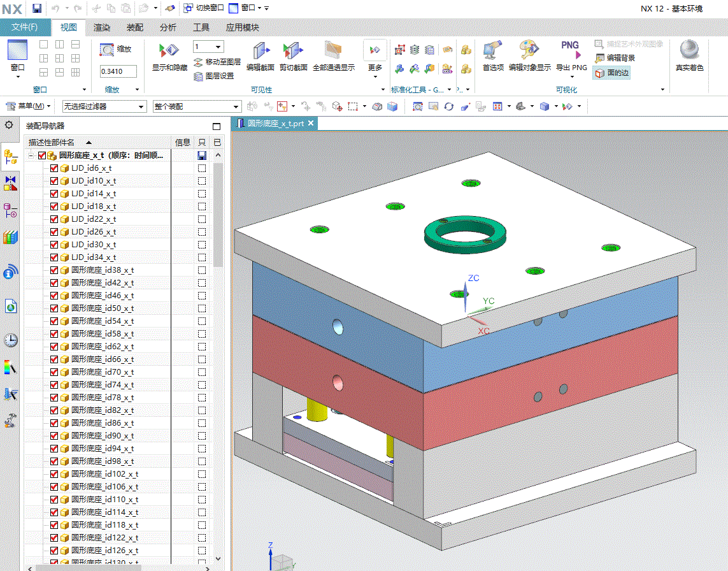The width and height of the screenshot is (728, 571).
Task: Switch to the 渲染 ribbon tab
Action: 102,27
